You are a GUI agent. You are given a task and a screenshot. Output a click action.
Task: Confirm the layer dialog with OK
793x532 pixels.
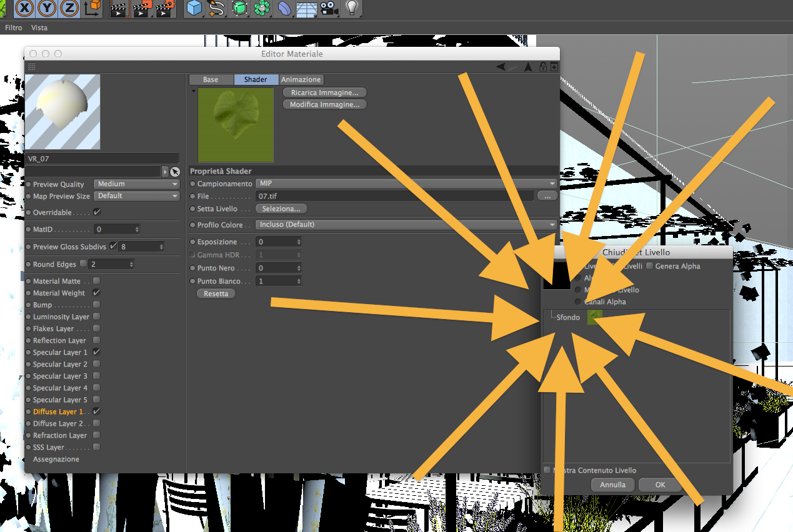[661, 485]
